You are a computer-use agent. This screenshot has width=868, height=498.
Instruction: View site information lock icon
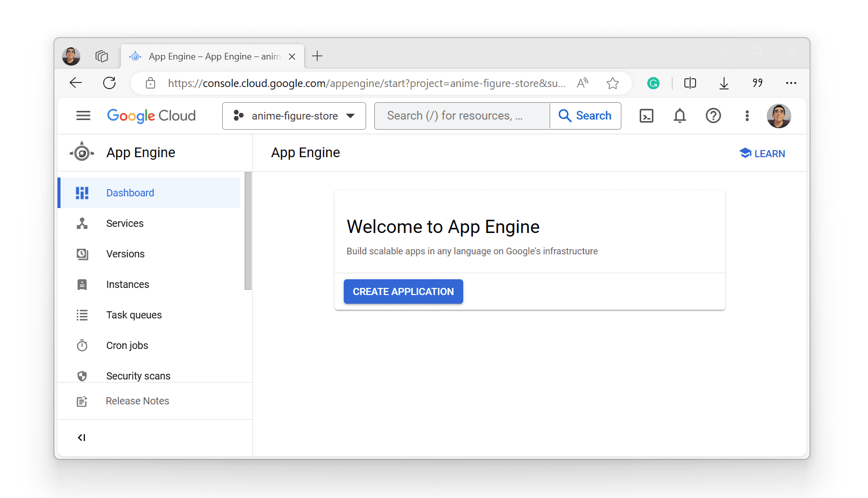coord(151,83)
